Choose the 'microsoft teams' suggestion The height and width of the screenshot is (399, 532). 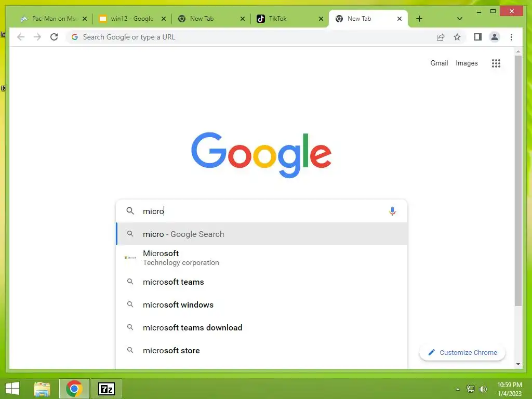point(261,282)
